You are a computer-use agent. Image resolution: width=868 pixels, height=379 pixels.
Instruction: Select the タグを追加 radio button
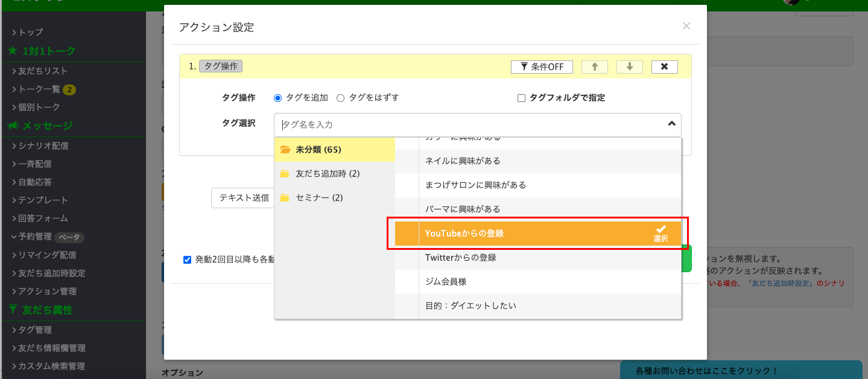tap(278, 98)
